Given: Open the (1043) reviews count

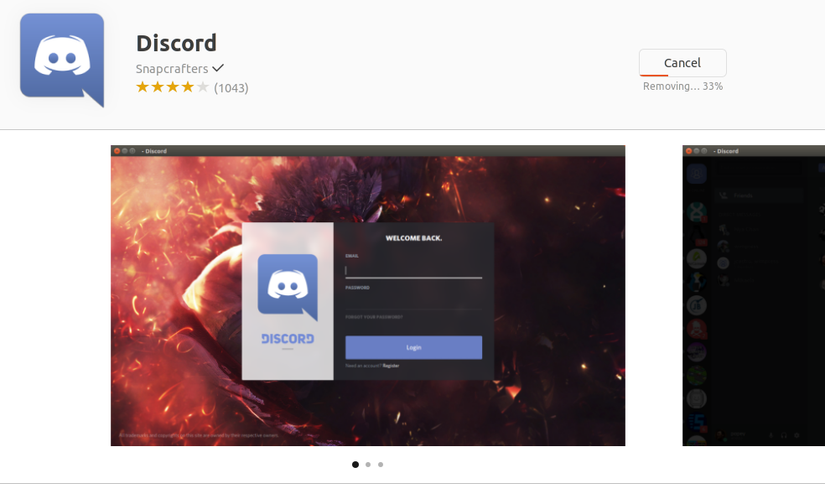Looking at the screenshot, I should [x=231, y=88].
